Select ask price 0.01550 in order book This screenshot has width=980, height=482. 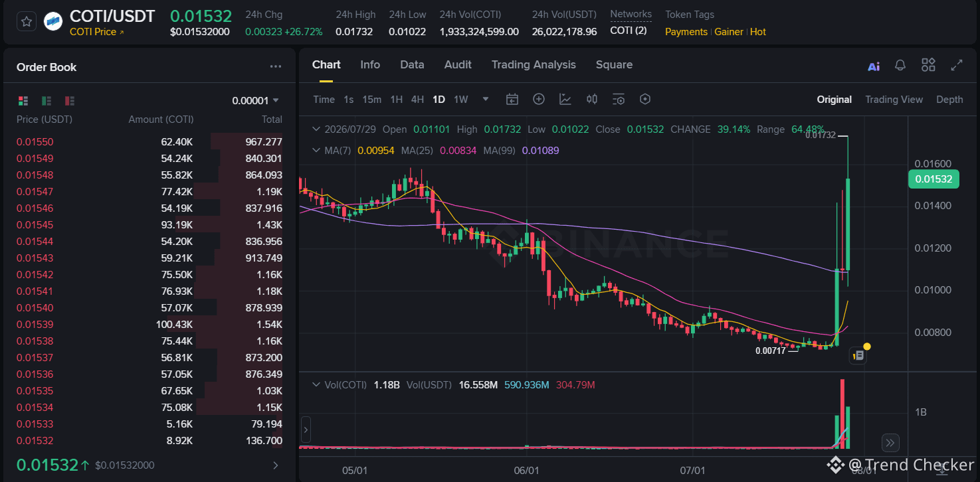click(35, 142)
